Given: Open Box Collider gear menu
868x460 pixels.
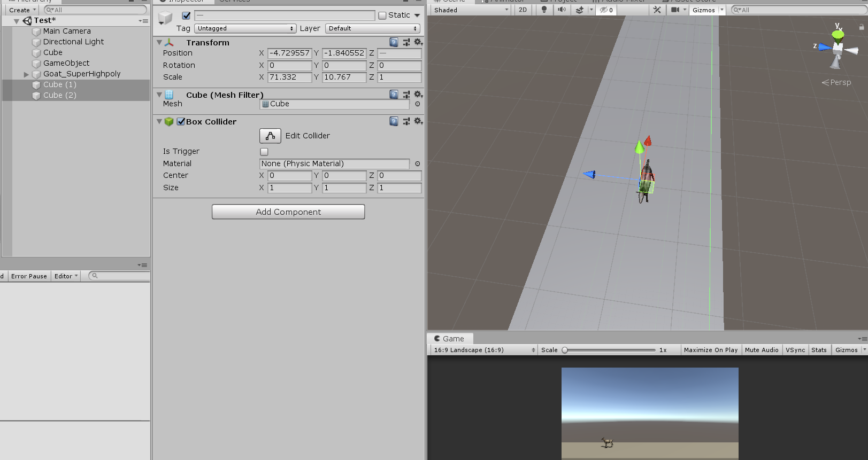Looking at the screenshot, I should click(418, 121).
